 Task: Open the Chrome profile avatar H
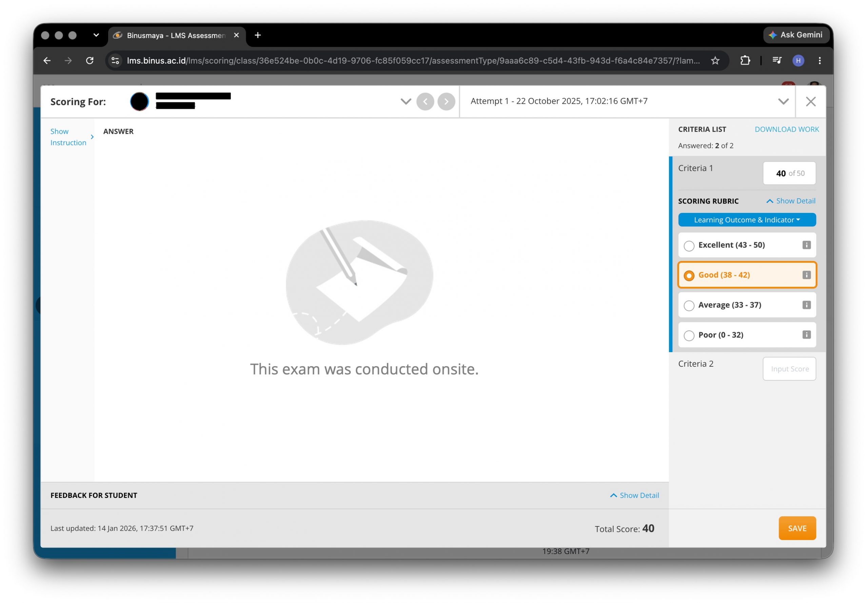(x=798, y=60)
